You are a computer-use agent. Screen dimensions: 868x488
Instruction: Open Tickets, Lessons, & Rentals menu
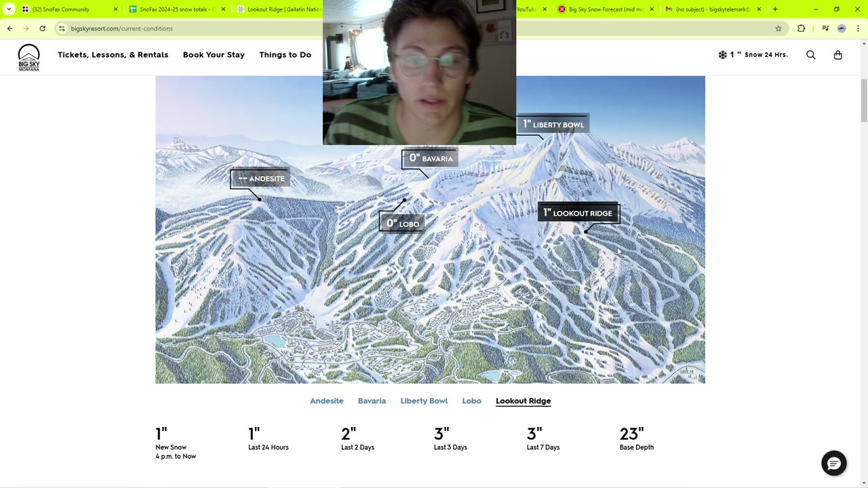coord(113,55)
